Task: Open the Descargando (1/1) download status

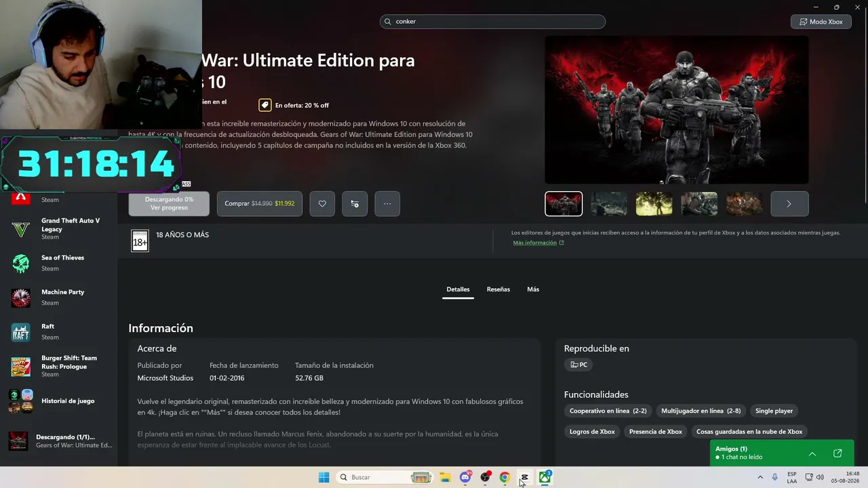Action: coord(65,437)
